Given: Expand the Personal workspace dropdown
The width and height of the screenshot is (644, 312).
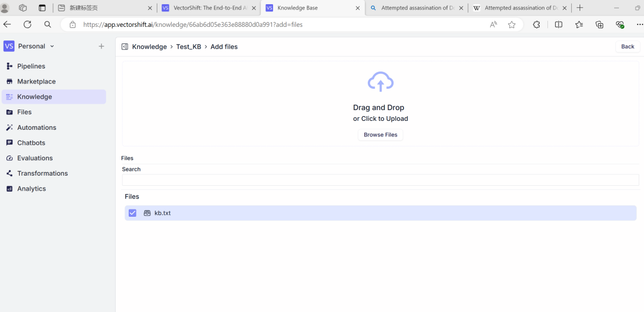Looking at the screenshot, I should [x=52, y=46].
